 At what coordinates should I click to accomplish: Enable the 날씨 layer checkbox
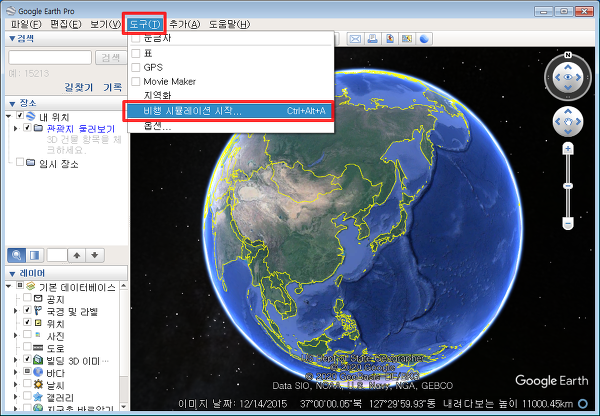click(27, 383)
